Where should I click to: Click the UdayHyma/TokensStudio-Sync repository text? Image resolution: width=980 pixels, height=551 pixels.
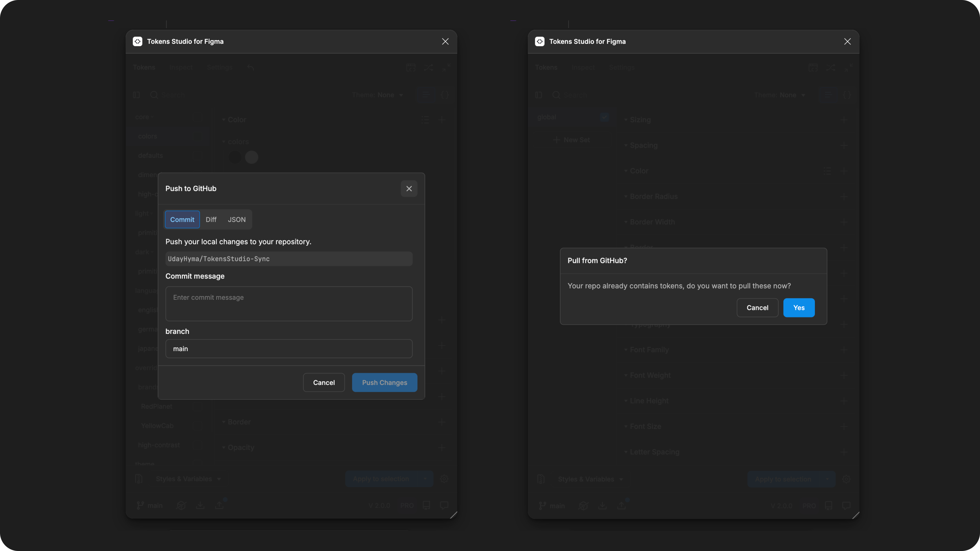219,259
